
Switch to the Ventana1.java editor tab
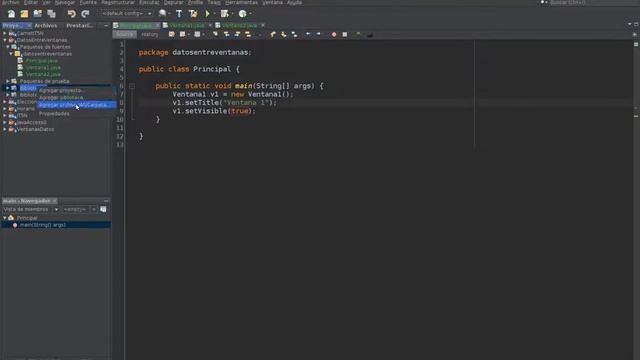tap(187, 25)
